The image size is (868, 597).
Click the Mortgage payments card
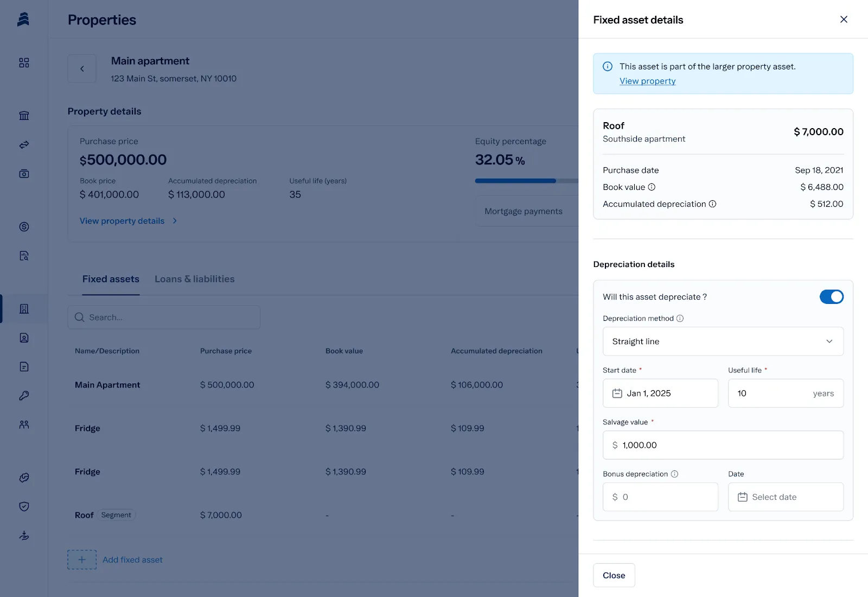point(526,211)
